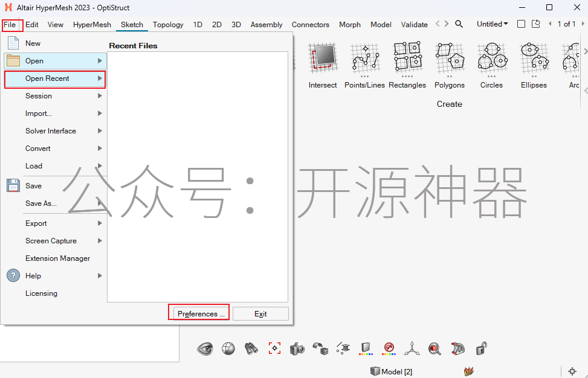Click the page icon with circular arrow
Image resolution: width=588 pixels, height=378 pixels.
pyautogui.click(x=536, y=24)
